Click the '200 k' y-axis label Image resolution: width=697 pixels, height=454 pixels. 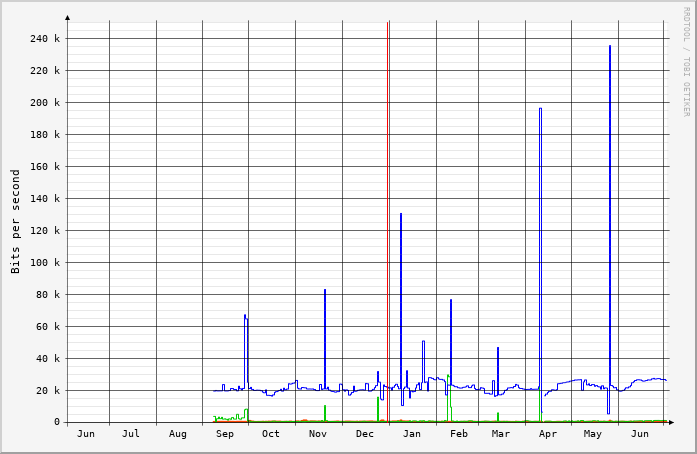(x=45, y=103)
